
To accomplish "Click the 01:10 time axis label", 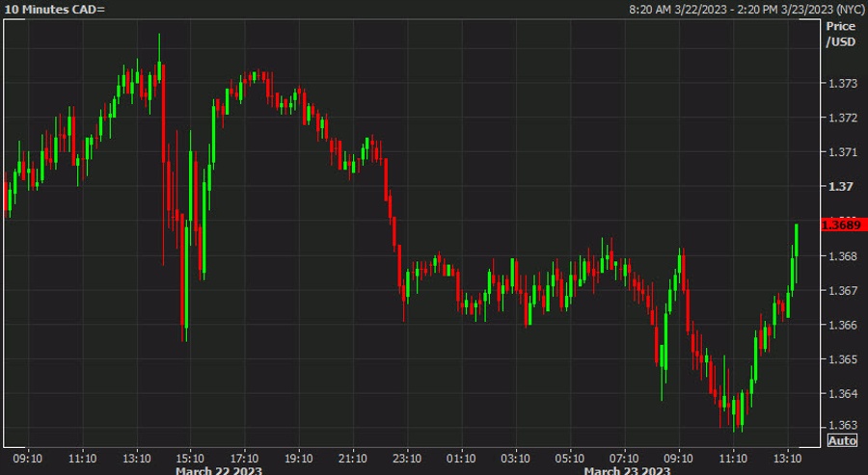I will 461,459.
